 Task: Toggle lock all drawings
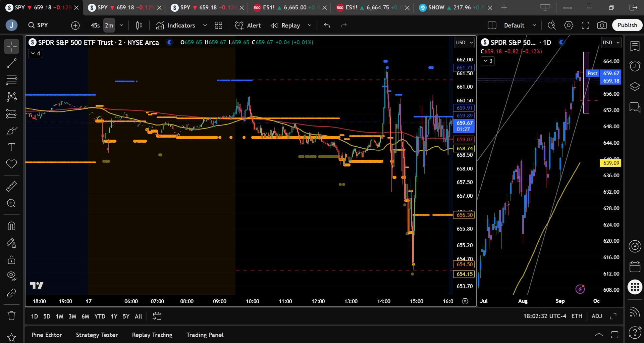11,260
